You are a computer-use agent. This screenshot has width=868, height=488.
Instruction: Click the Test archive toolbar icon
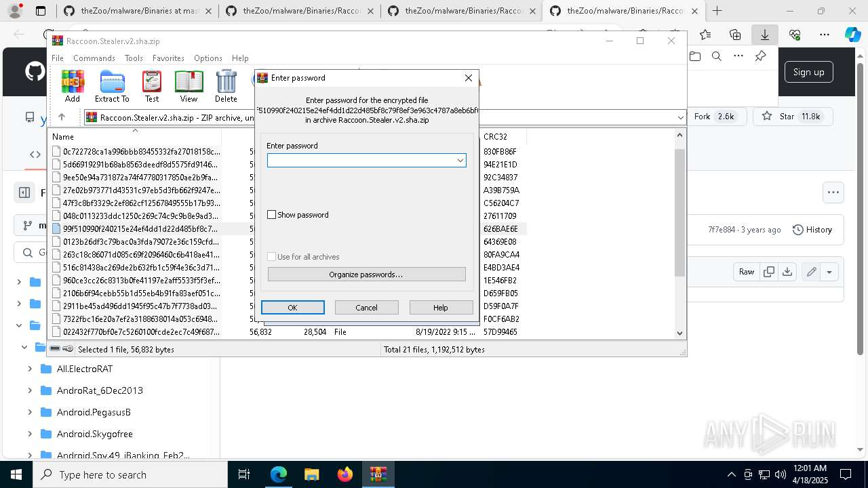[152, 86]
